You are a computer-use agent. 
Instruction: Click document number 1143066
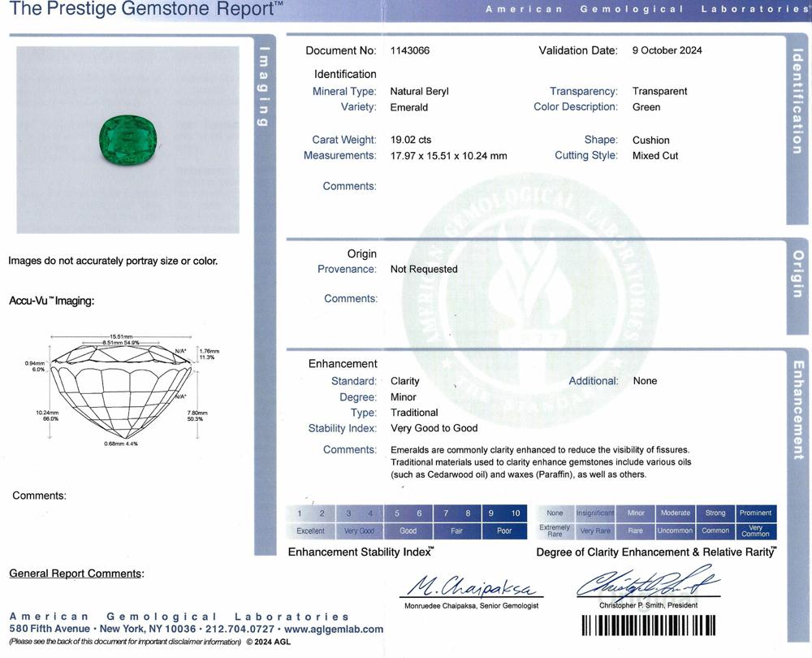(x=409, y=50)
